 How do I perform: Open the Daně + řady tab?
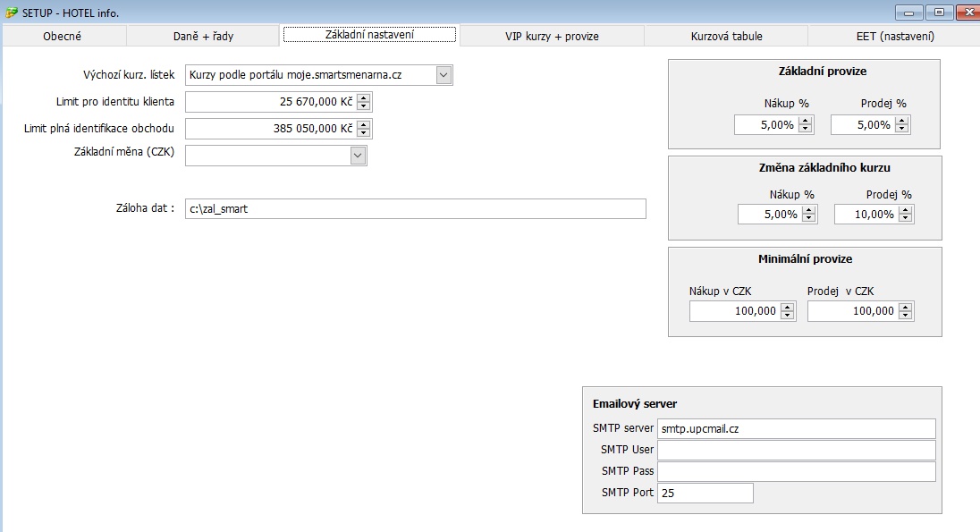tap(203, 37)
